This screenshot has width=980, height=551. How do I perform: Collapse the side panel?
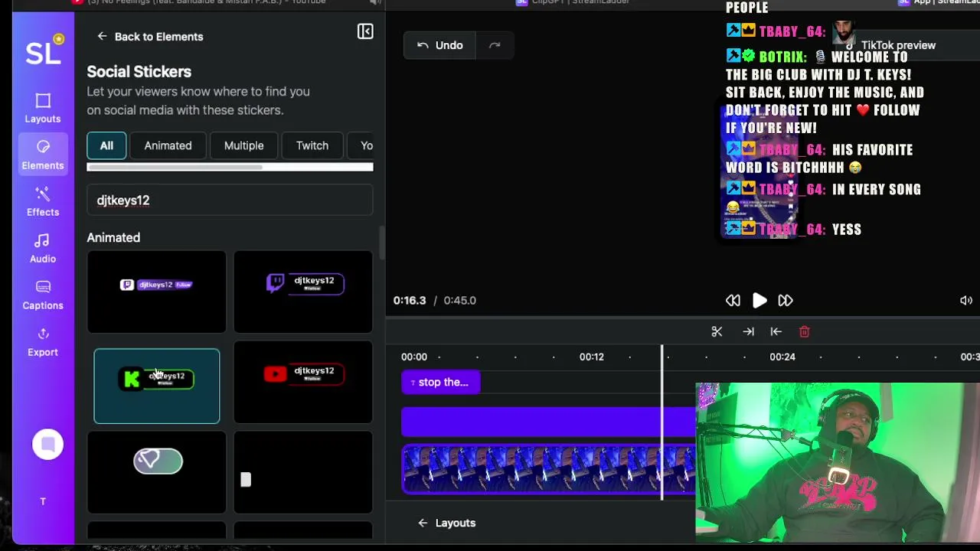[365, 31]
